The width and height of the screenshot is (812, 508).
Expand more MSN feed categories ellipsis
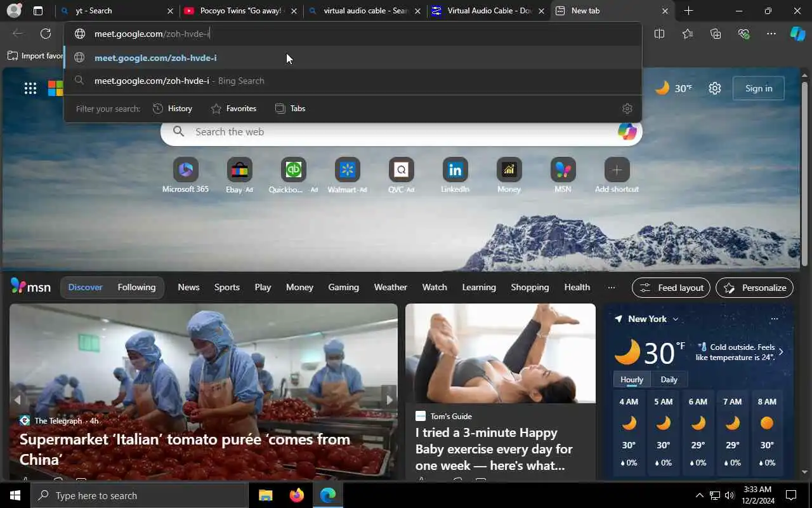coord(611,288)
